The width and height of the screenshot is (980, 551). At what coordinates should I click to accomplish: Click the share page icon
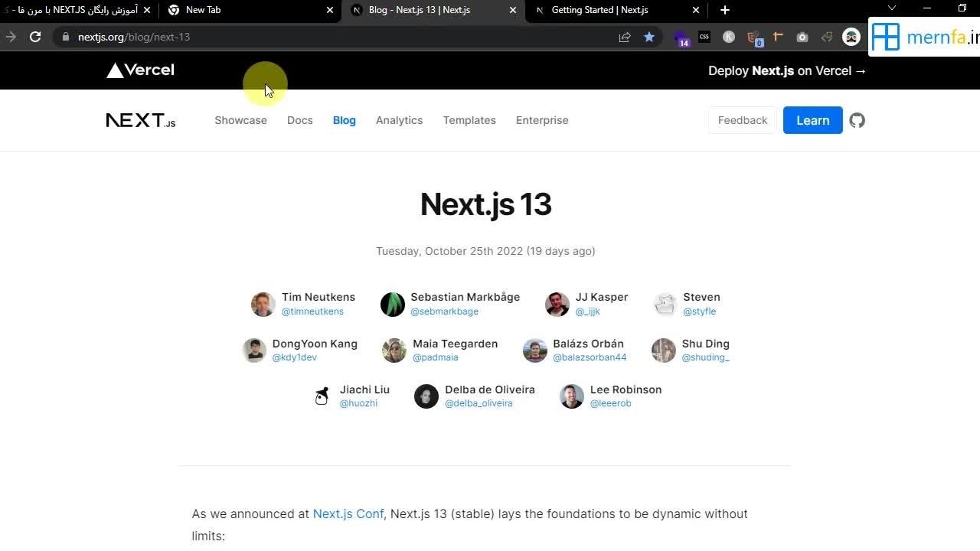point(625,37)
